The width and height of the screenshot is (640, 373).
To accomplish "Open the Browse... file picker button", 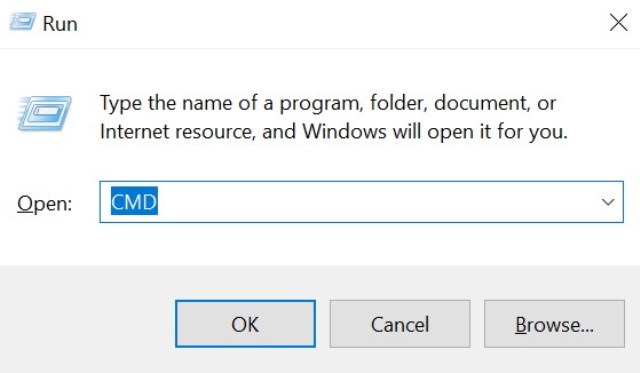I will click(x=554, y=324).
